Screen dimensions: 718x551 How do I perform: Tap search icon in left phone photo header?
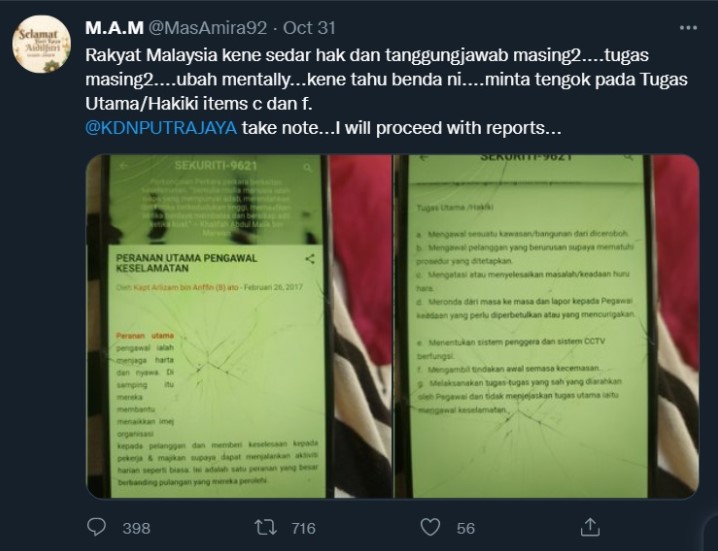tap(307, 168)
